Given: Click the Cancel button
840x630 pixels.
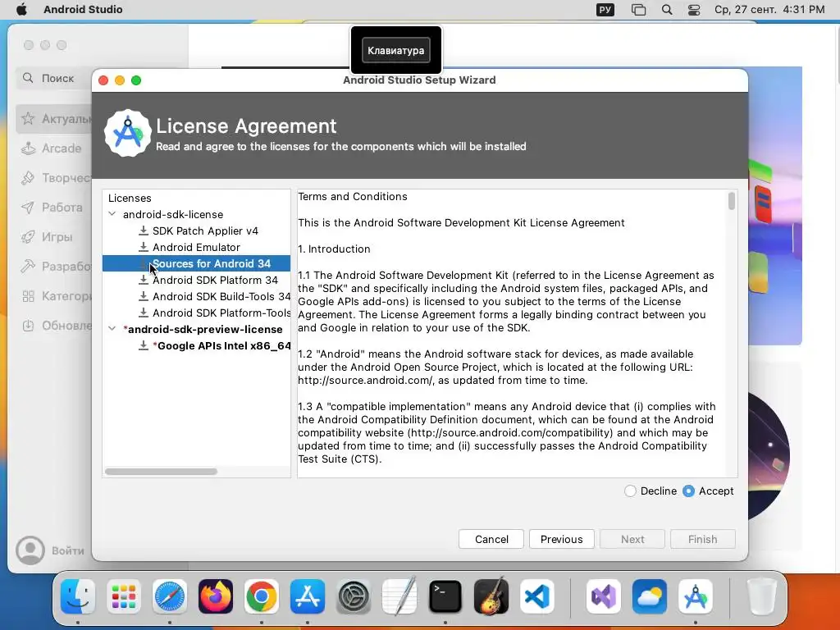Looking at the screenshot, I should click(491, 539).
